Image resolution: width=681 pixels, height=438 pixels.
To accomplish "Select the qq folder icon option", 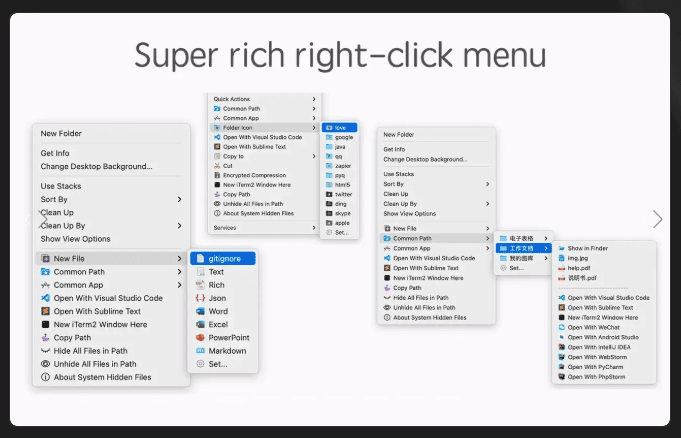I will point(340,156).
